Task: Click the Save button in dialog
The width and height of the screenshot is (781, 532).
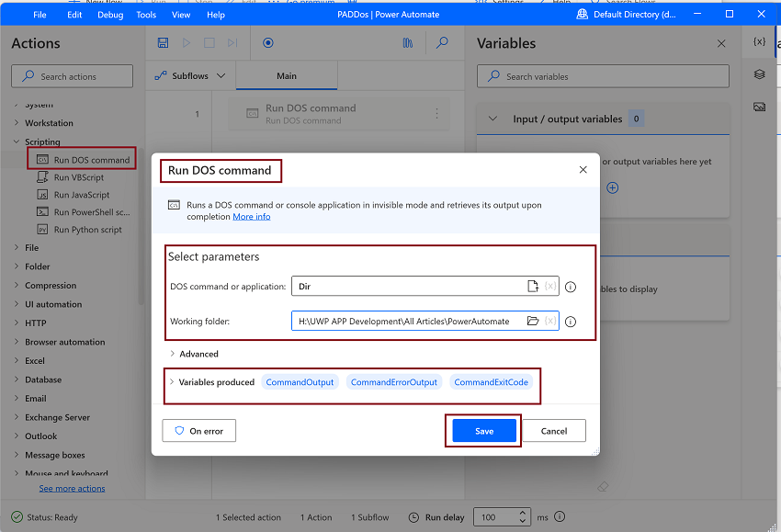Action: tap(484, 431)
